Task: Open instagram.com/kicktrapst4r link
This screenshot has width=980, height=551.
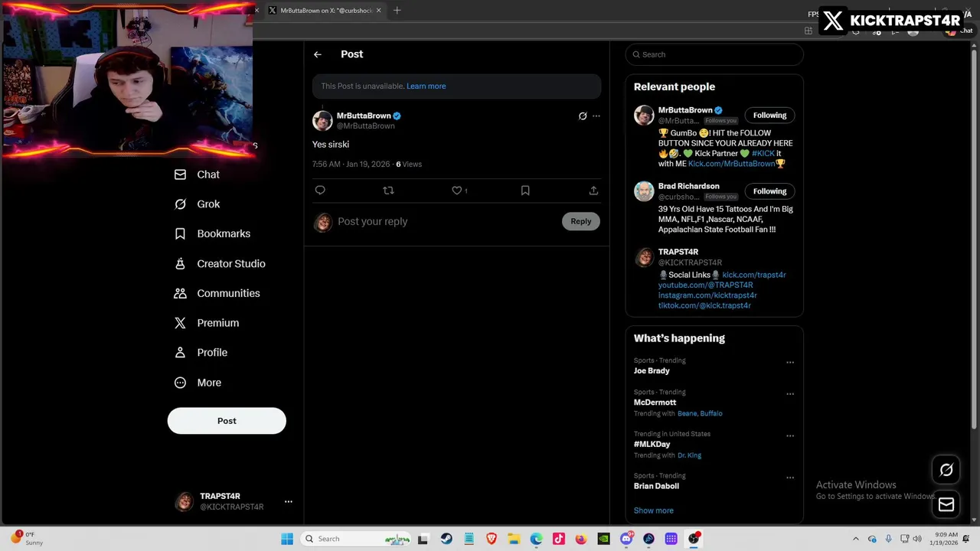Action: tap(707, 295)
